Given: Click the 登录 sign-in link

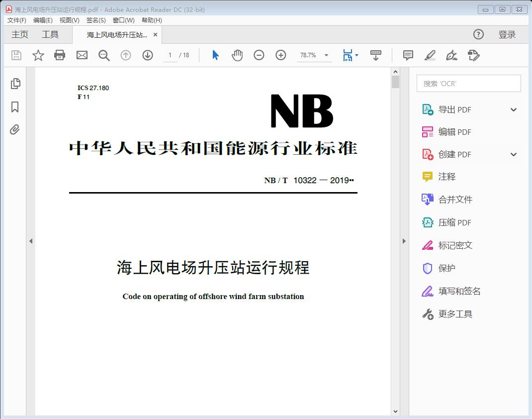Looking at the screenshot, I should pyautogui.click(x=508, y=34).
